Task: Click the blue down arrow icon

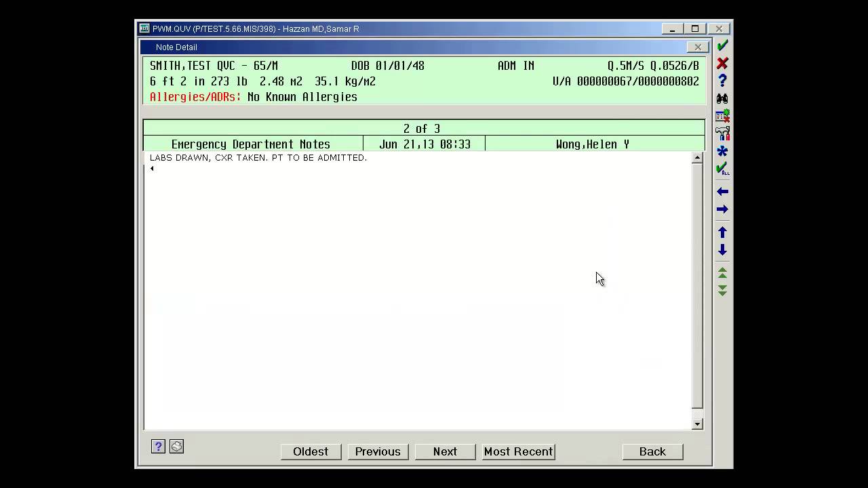Action: tap(722, 250)
